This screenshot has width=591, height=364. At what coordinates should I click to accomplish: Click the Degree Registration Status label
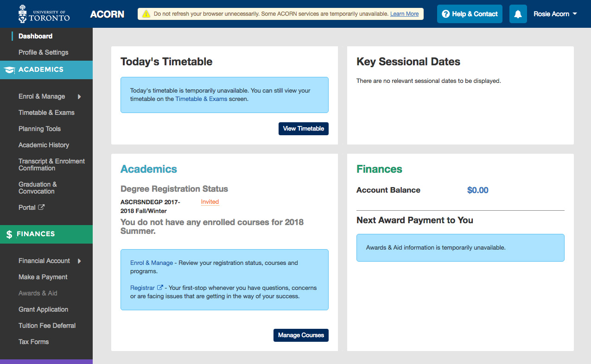(x=174, y=189)
